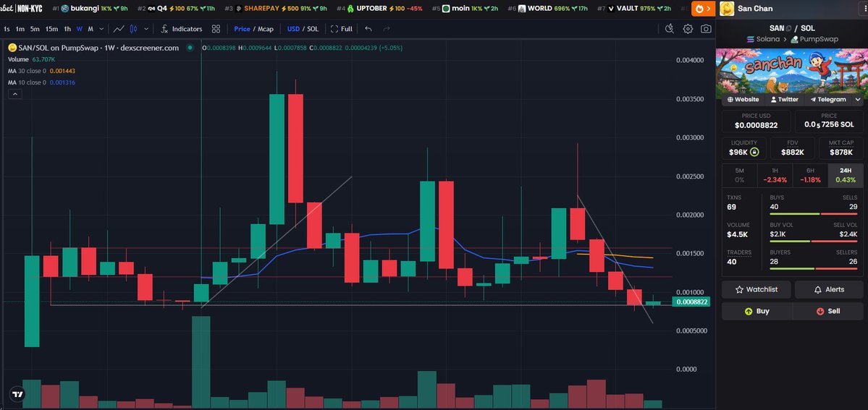The image size is (868, 410).
Task: Take a chart snapshot with camera icon
Action: (706, 29)
